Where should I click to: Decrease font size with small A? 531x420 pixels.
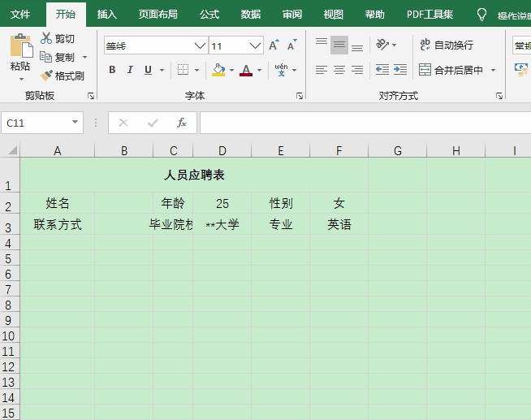pos(291,45)
